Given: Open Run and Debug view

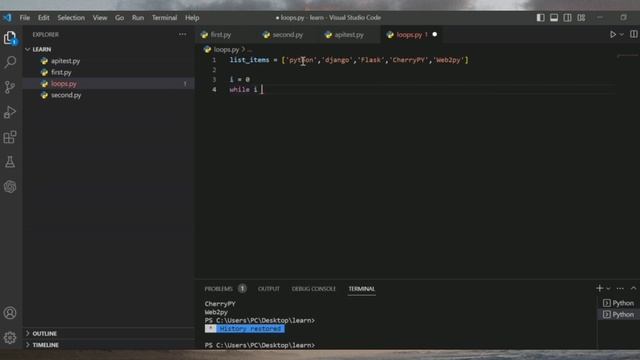Looking at the screenshot, I should coord(10,112).
